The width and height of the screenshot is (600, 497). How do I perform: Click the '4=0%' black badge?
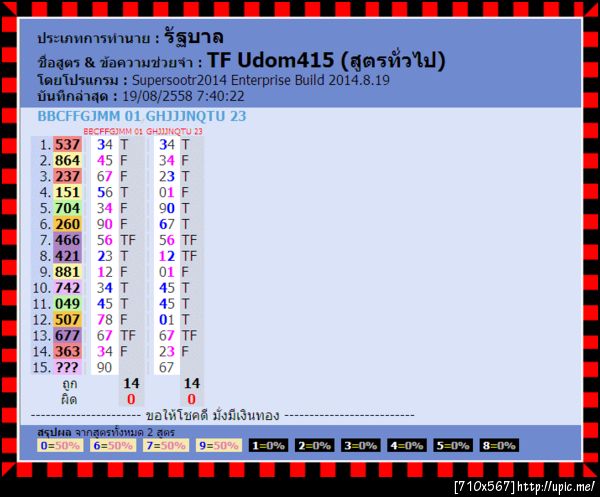407,445
